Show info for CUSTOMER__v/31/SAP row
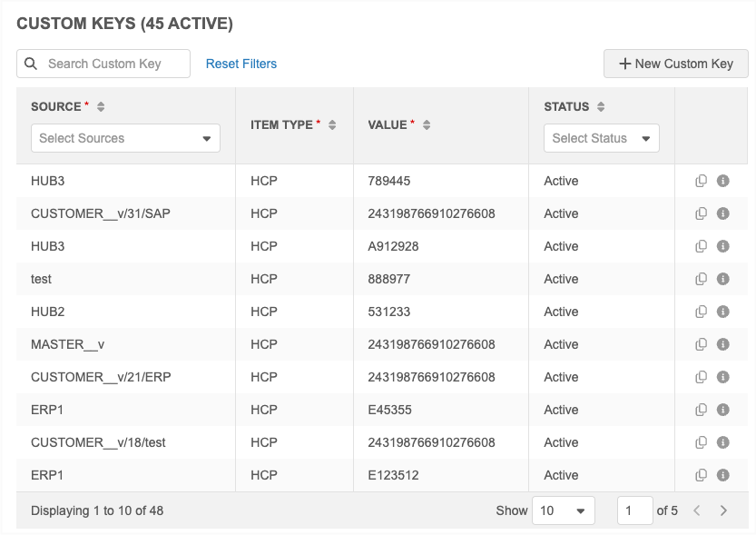The width and height of the screenshot is (756, 535). (723, 213)
